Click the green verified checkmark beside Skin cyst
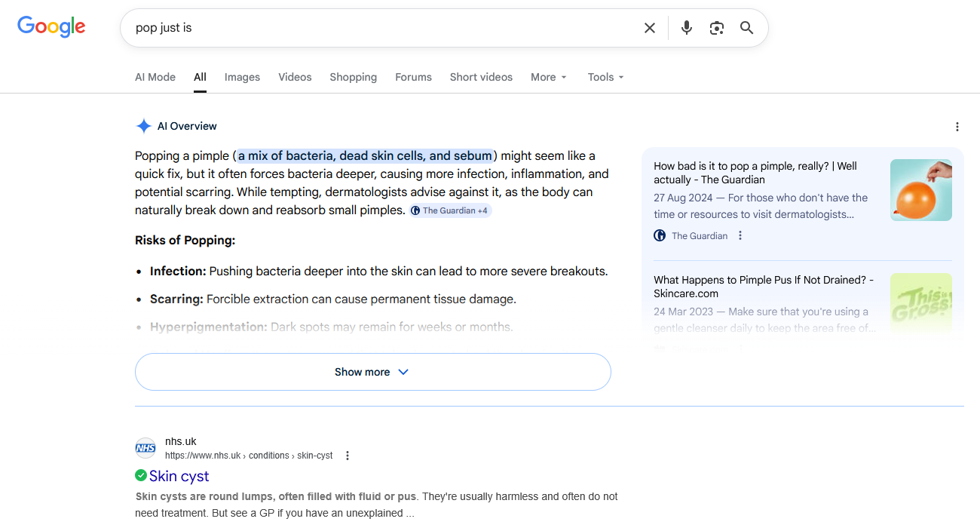The height and width of the screenshot is (531, 980). (x=141, y=475)
